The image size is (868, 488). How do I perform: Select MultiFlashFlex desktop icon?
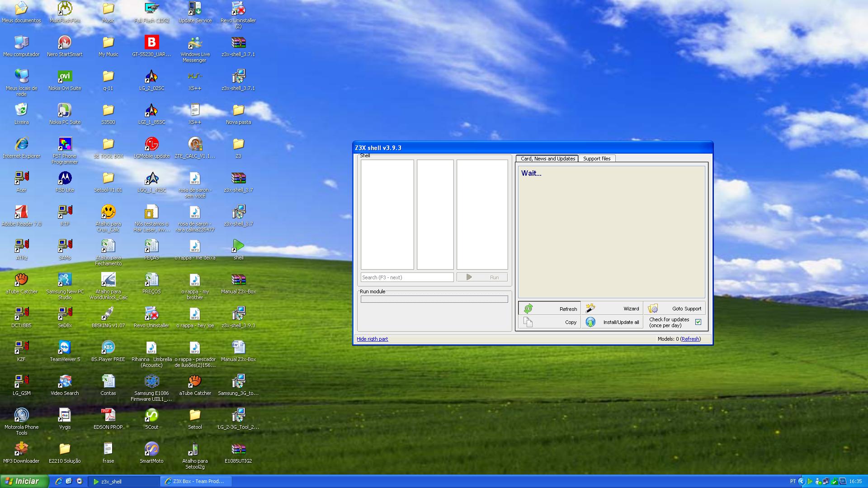coord(65,12)
